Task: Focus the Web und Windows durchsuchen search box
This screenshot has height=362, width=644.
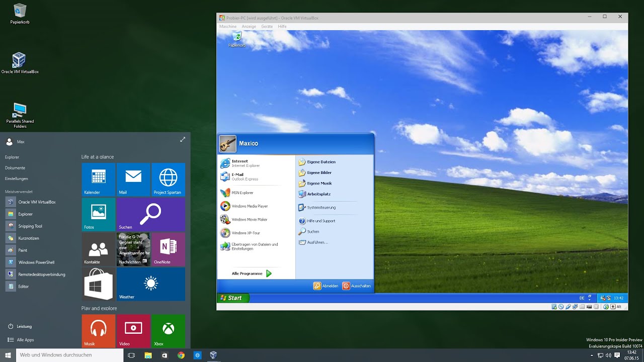Action: 70,355
